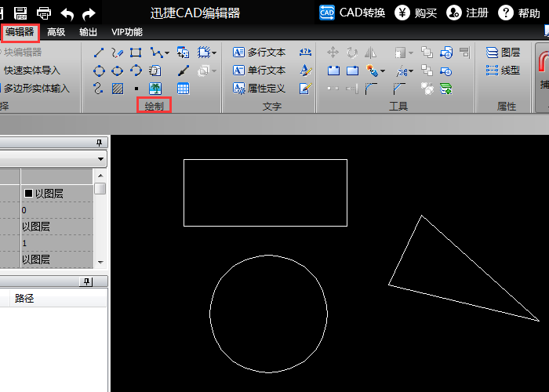The width and height of the screenshot is (549, 392).
Task: Expand the trim scissors tool dropdown
Action: [x=410, y=71]
